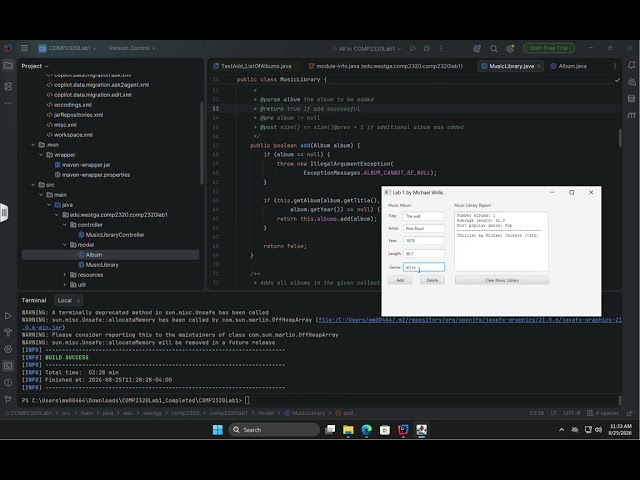The width and height of the screenshot is (640, 480).
Task: Open the Problems tool window icon
Action: [8, 382]
